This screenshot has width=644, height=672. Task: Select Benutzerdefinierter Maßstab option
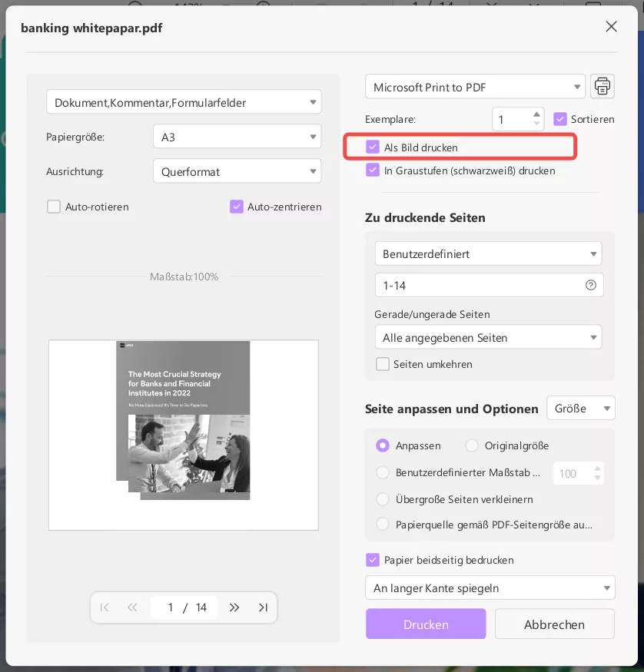(383, 472)
